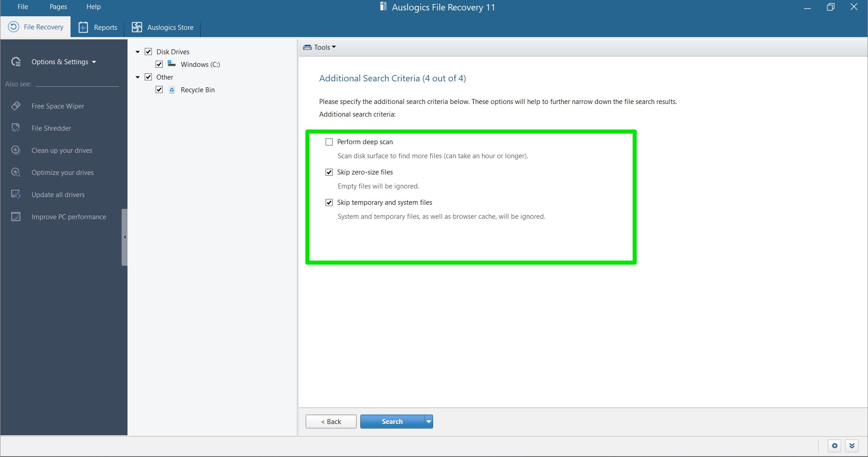Click the Additional Search Criteria heading
This screenshot has width=868, height=457.
click(x=392, y=78)
